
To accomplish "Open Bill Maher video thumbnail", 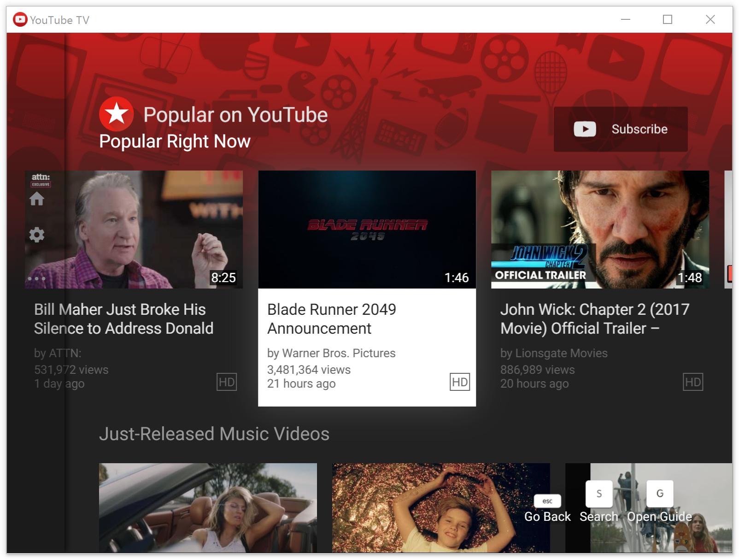I will 134,230.
